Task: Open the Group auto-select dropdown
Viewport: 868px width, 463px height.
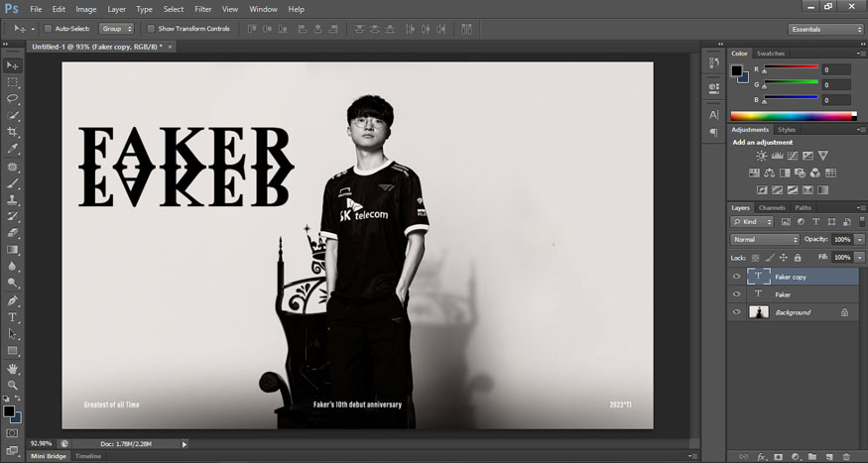Action: click(117, 29)
